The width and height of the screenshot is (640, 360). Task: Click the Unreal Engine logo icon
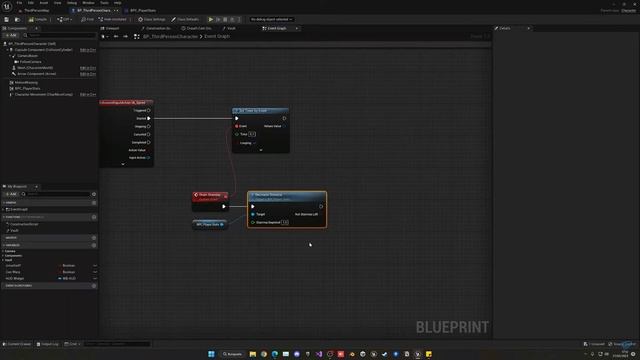[7, 7]
